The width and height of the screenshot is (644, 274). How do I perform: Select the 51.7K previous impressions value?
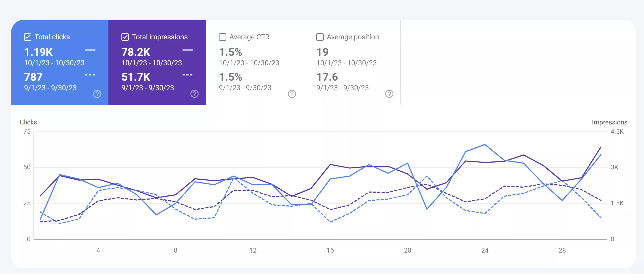point(136,77)
